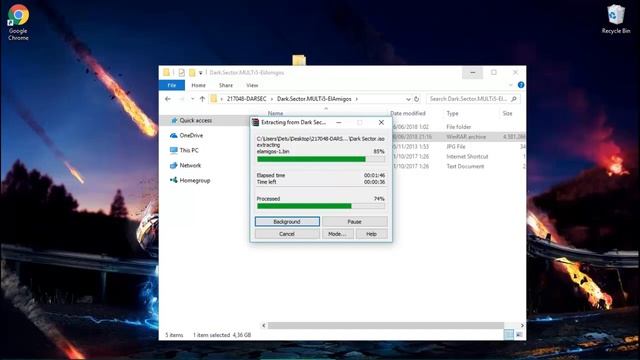640x360 pixels.
Task: Open the Recycle Bin desktop icon
Action: pyautogui.click(x=616, y=19)
